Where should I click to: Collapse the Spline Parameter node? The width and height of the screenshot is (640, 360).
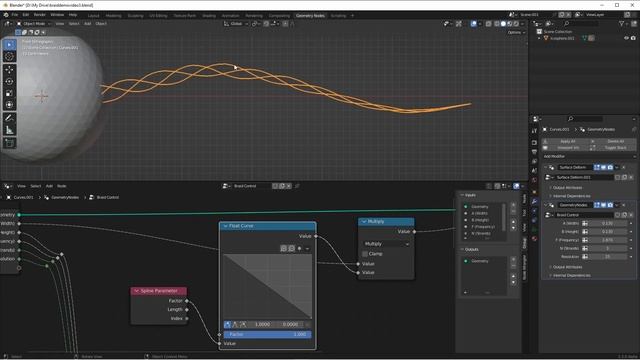point(136,291)
